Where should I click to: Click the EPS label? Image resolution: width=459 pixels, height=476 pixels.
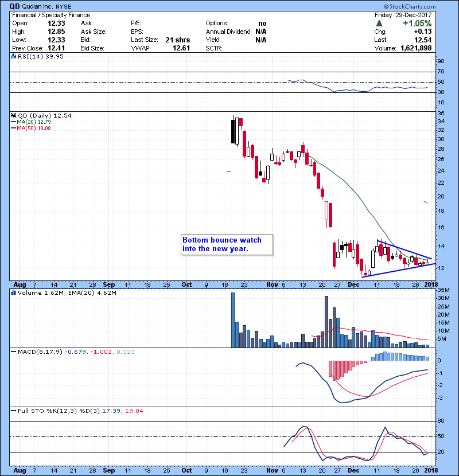(x=137, y=32)
